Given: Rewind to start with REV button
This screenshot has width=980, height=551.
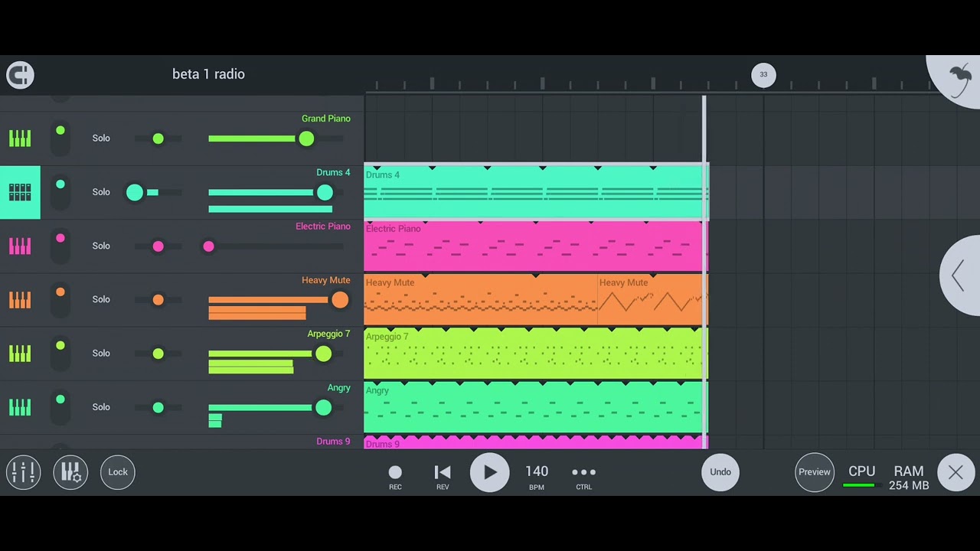Looking at the screenshot, I should (x=443, y=477).
